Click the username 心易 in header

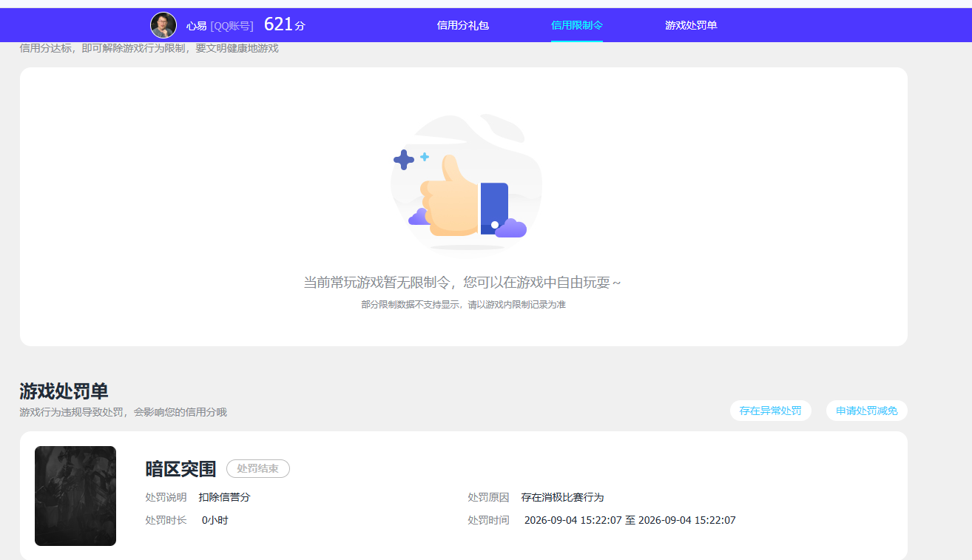(x=196, y=26)
